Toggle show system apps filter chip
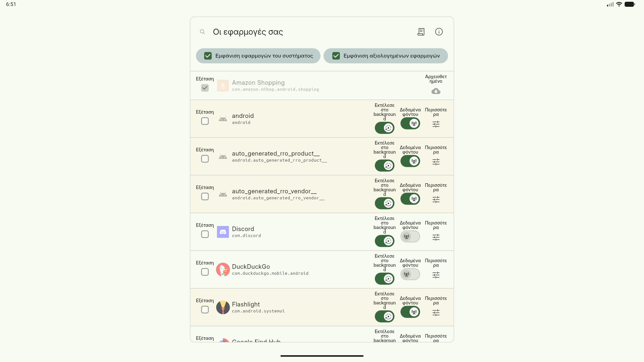 click(x=258, y=56)
